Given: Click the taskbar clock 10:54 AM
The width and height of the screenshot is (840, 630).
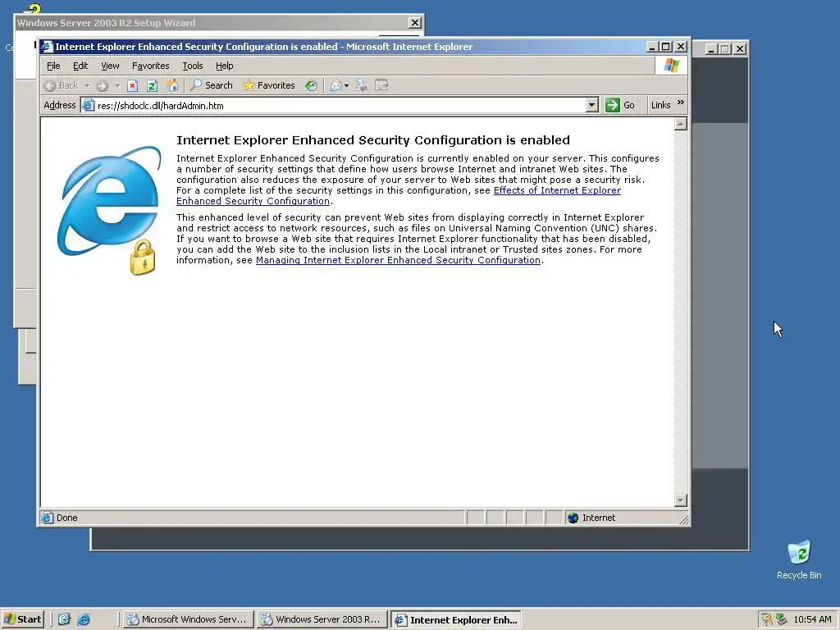Looking at the screenshot, I should pos(812,619).
